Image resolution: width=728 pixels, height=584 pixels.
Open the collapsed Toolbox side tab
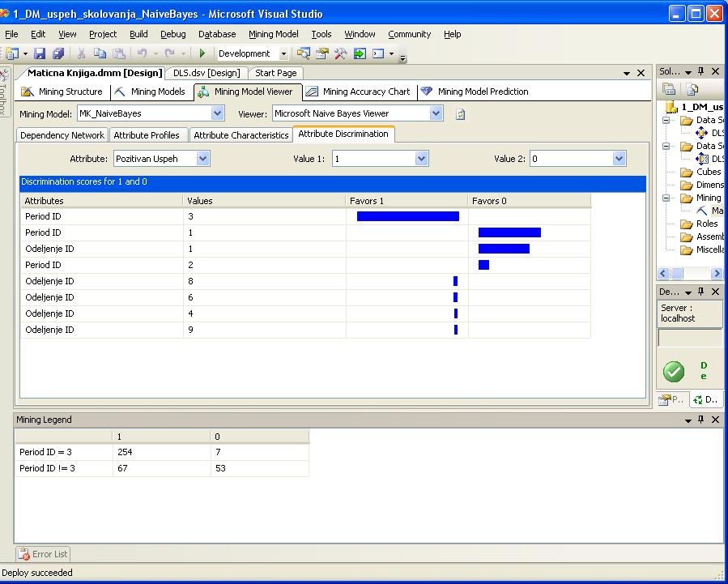(x=4, y=93)
